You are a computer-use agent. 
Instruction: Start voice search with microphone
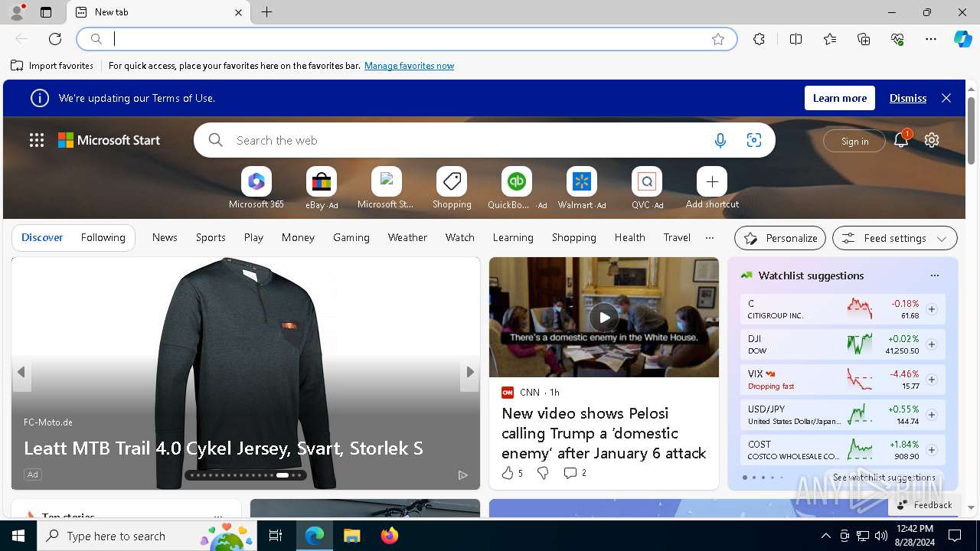pyautogui.click(x=720, y=140)
